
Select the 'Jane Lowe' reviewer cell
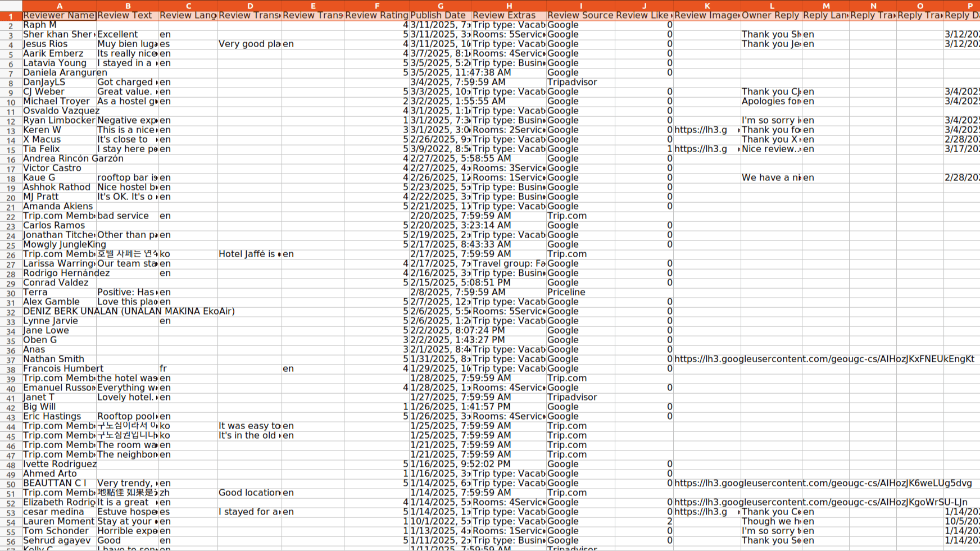(59, 330)
